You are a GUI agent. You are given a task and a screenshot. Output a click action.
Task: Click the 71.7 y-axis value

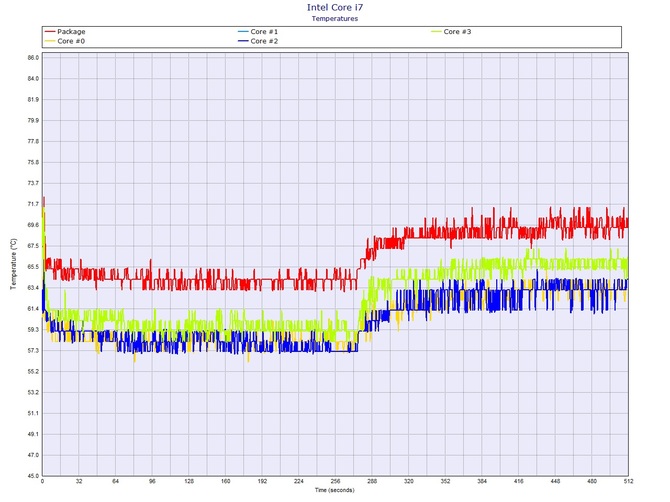click(33, 204)
